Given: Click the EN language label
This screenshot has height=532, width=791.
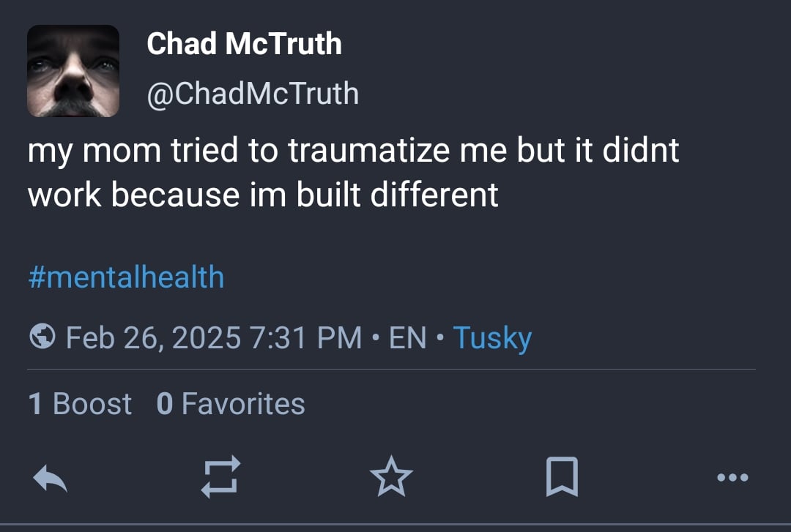Looking at the screenshot, I should click(x=408, y=337).
